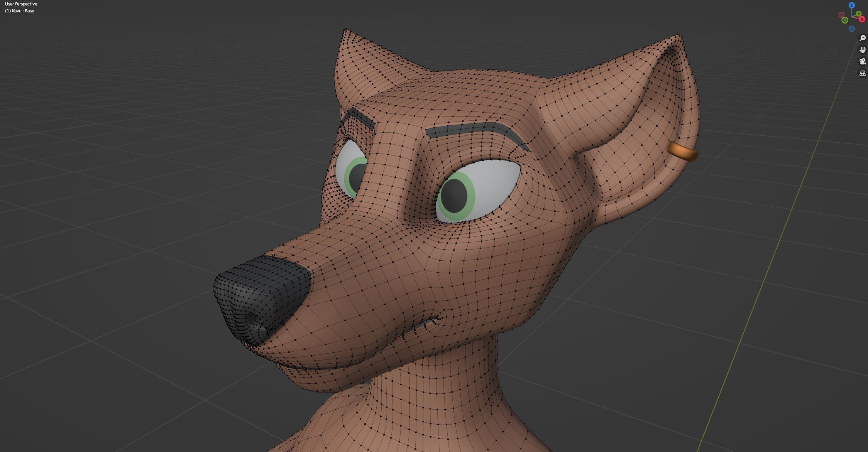Click the negative Z axis gizmo circle
The width and height of the screenshot is (868, 452).
pos(852,29)
